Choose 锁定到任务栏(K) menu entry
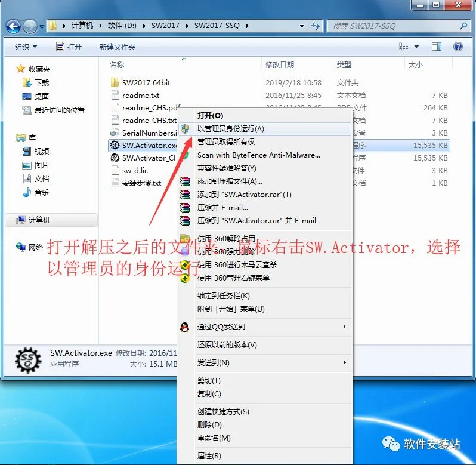This screenshot has height=465, width=476. [265, 296]
